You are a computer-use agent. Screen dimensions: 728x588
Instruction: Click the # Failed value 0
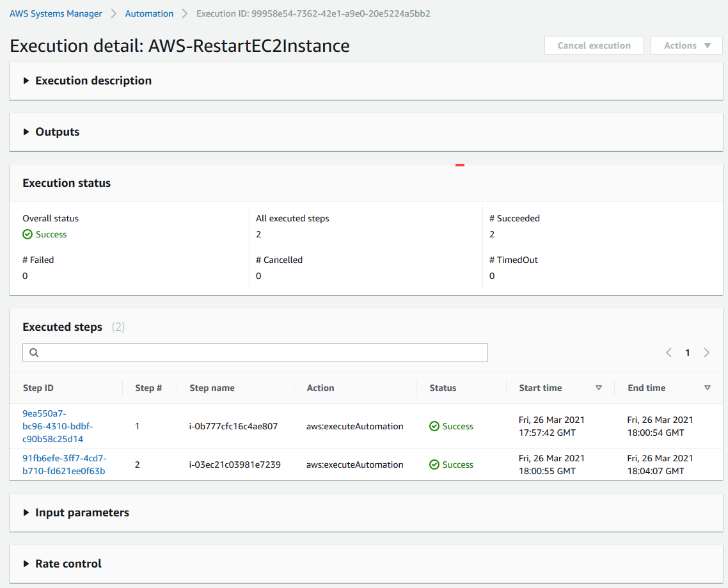[25, 276]
